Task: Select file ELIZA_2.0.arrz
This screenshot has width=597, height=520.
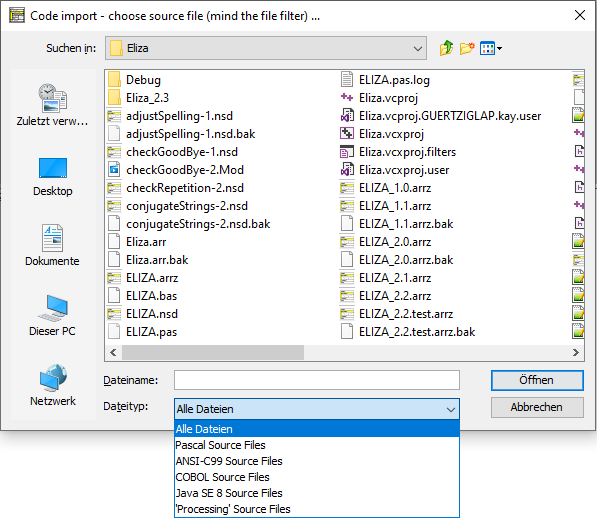Action: click(x=395, y=242)
